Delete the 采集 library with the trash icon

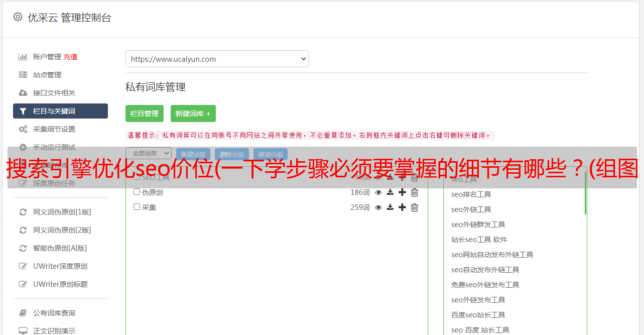pyautogui.click(x=415, y=207)
